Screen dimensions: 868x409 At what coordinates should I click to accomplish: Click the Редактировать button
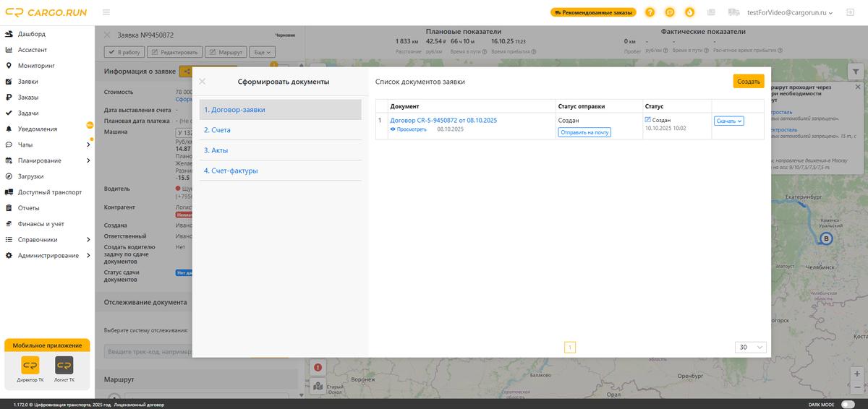[174, 52]
